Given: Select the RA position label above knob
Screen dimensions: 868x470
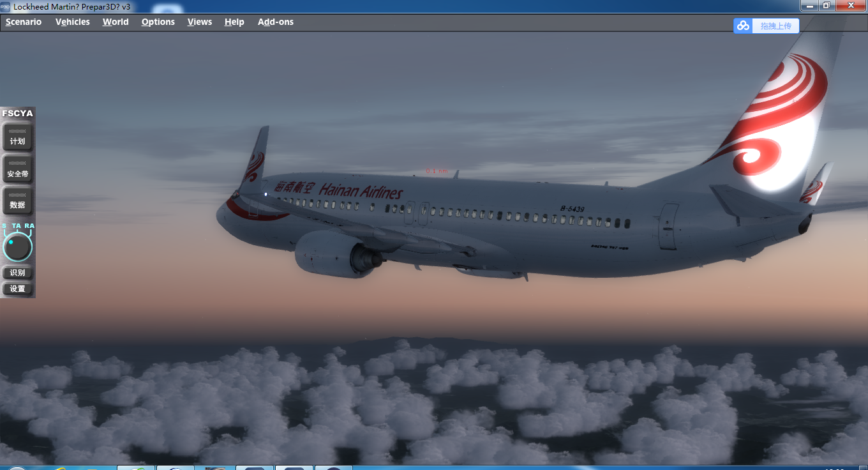Looking at the screenshot, I should (x=29, y=226).
